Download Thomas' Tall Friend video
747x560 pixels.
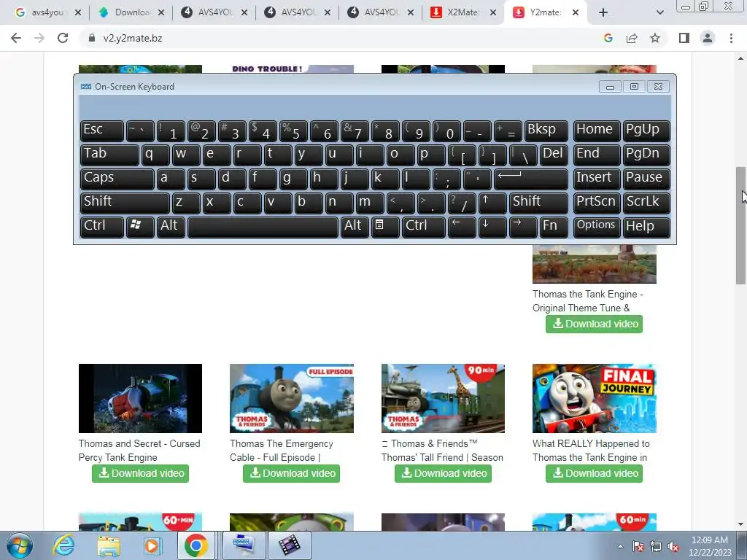[443, 473]
